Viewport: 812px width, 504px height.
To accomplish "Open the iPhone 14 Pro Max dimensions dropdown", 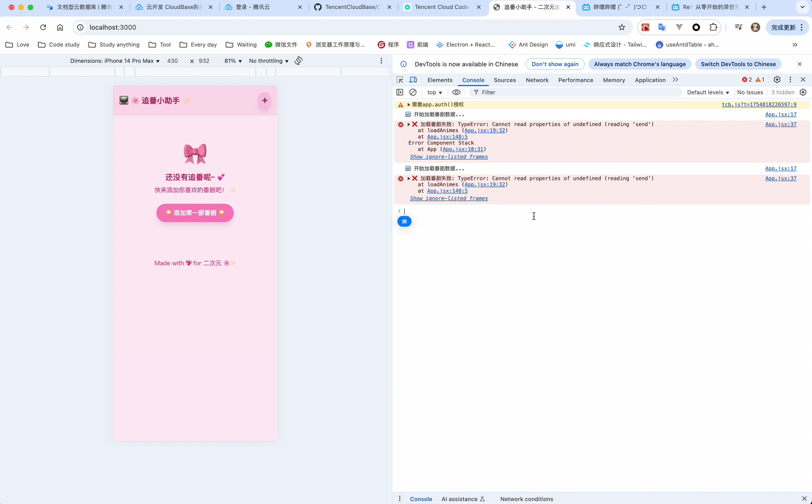I will [x=115, y=61].
